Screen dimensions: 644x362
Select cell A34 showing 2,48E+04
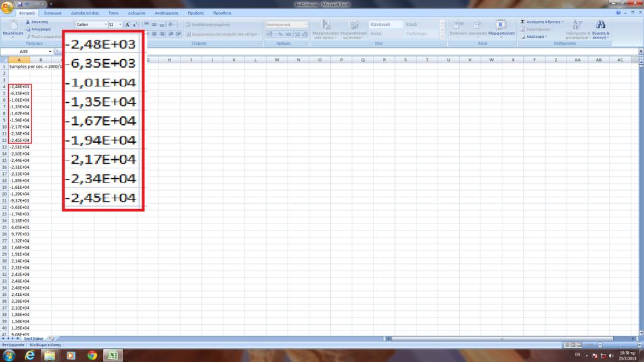[x=19, y=288]
